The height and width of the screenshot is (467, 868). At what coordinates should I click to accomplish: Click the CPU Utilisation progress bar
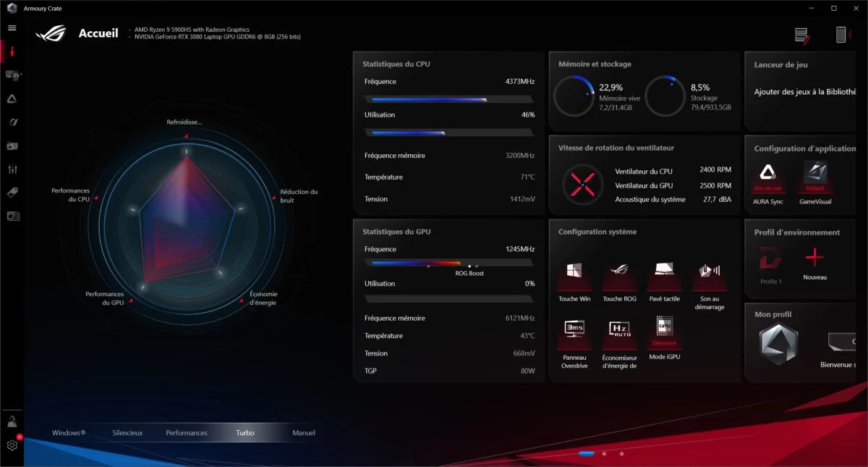(449, 132)
